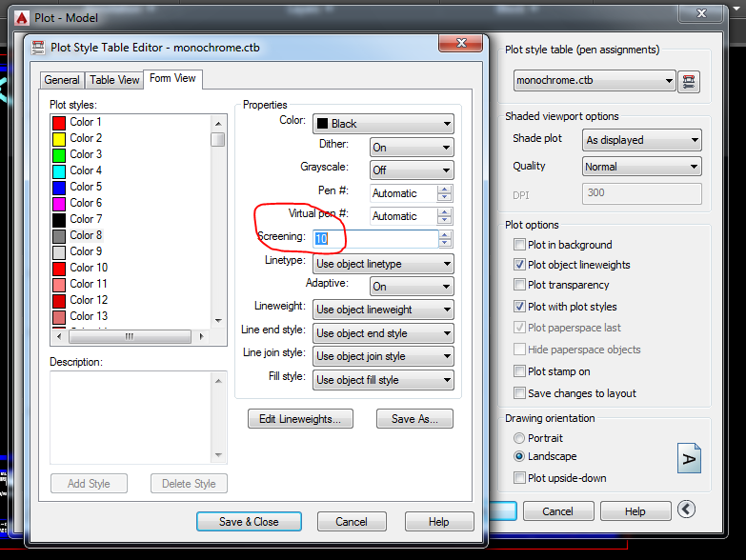Click the collapse options arrow in Plot dialog
This screenshot has width=746, height=560.
pyautogui.click(x=686, y=510)
